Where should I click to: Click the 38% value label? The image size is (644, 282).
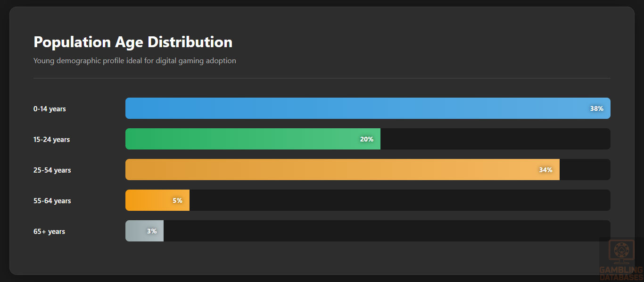(596, 108)
